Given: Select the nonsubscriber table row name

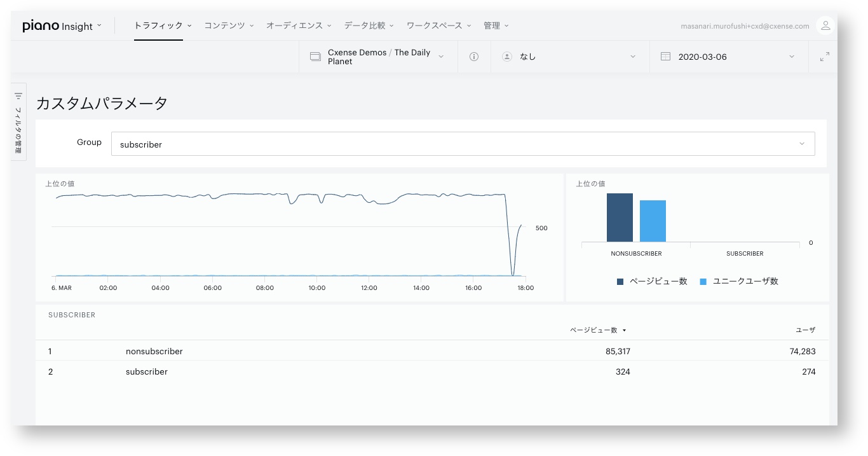Looking at the screenshot, I should coord(154,351).
